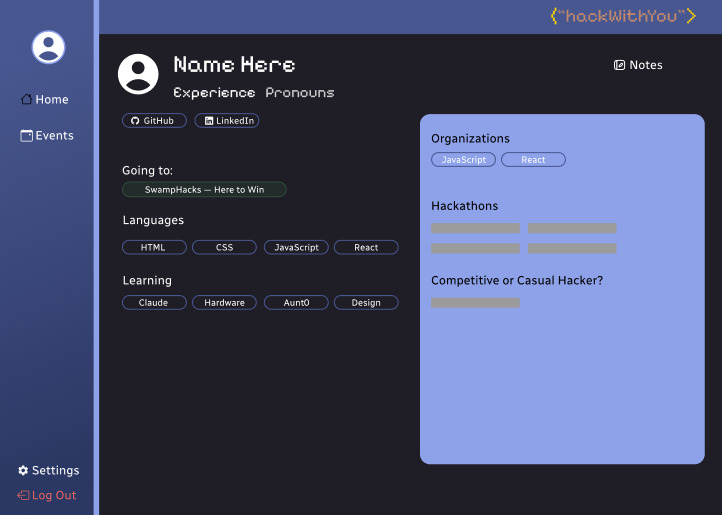Click the Learning heading
Image resolution: width=722 pixels, height=515 pixels.
pos(147,281)
